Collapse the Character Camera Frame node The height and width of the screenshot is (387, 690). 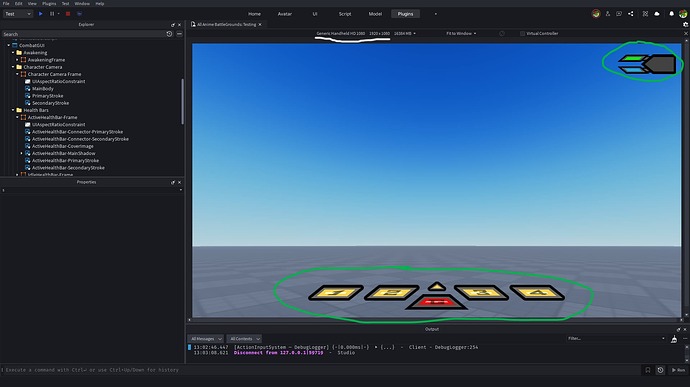[17, 74]
